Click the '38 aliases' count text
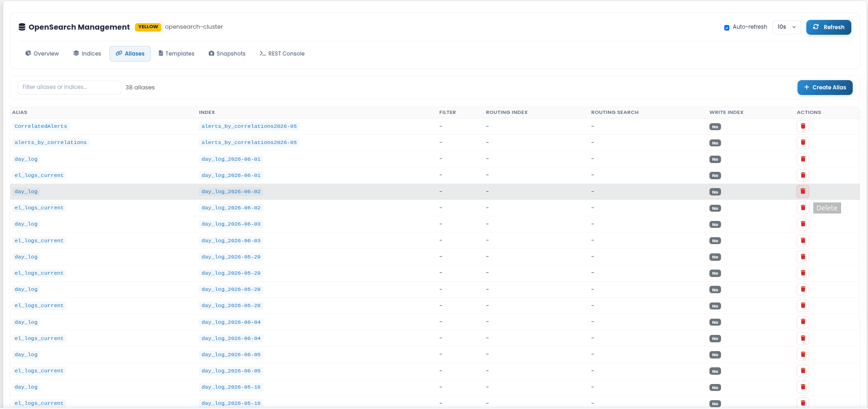This screenshot has height=409, width=868. tap(140, 88)
